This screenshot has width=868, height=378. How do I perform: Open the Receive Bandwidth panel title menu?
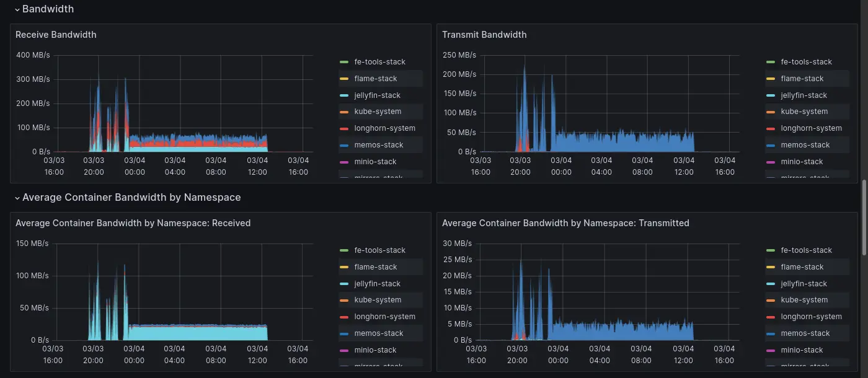[x=56, y=35]
